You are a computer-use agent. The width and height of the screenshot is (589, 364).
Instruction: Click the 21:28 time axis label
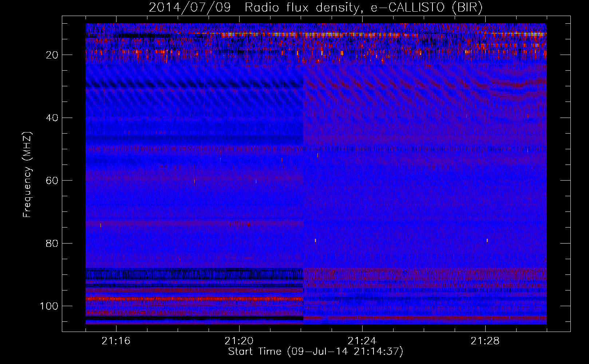[x=485, y=341]
